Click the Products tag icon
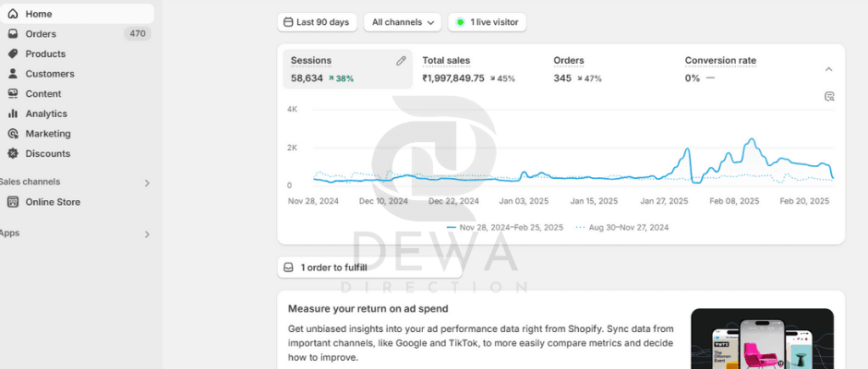Screen dimensions: 868x369 pos(13,54)
